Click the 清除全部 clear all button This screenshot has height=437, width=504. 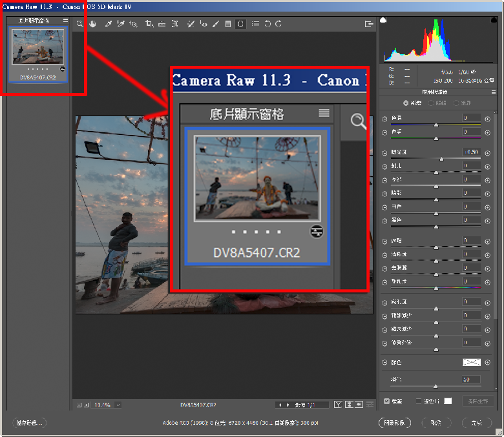478,401
